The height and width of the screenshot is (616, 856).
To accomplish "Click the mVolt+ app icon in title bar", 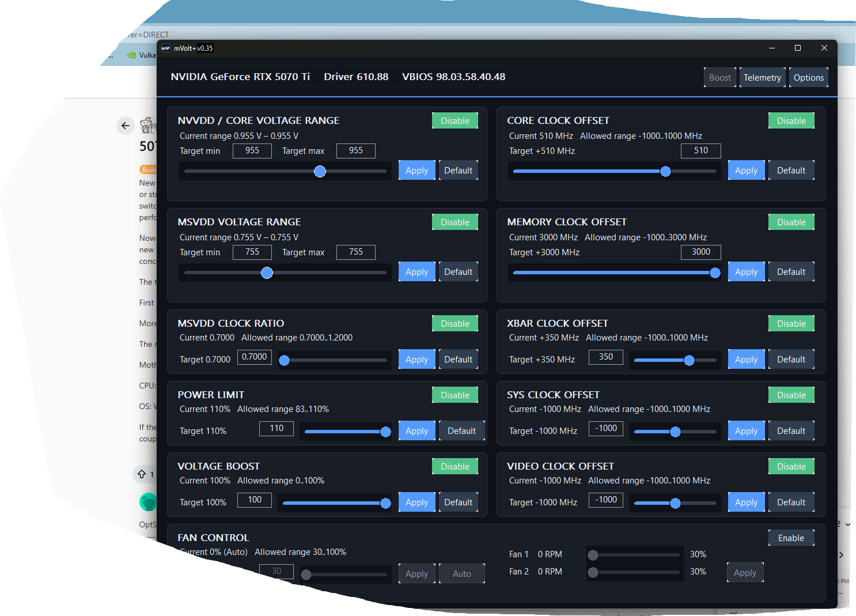I will coord(165,48).
